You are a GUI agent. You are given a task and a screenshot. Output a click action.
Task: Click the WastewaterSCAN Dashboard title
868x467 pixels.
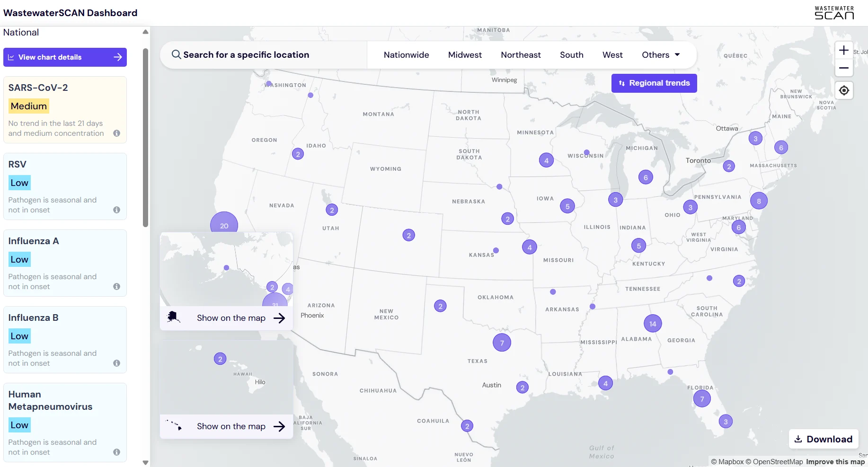pos(70,13)
